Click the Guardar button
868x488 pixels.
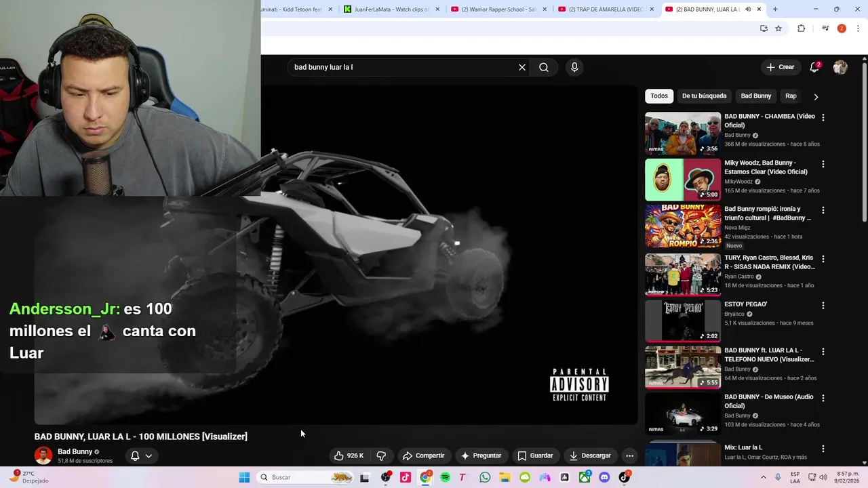[x=535, y=455]
